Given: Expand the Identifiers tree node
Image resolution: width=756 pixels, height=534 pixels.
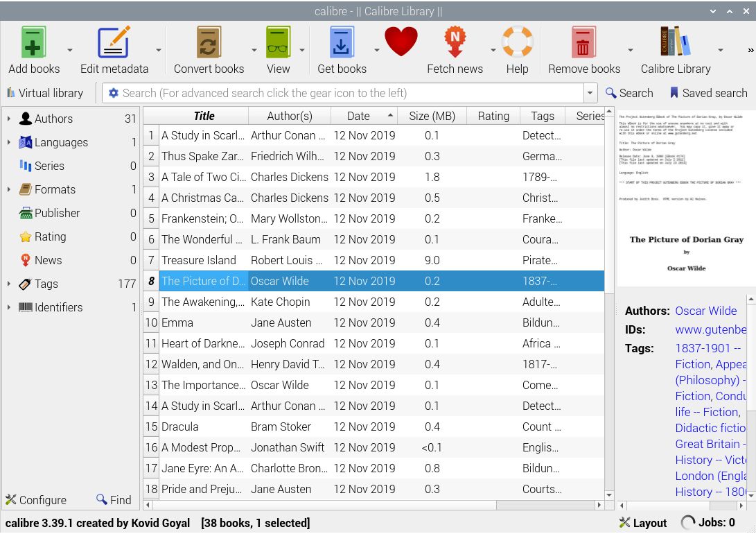Looking at the screenshot, I should click(x=9, y=308).
